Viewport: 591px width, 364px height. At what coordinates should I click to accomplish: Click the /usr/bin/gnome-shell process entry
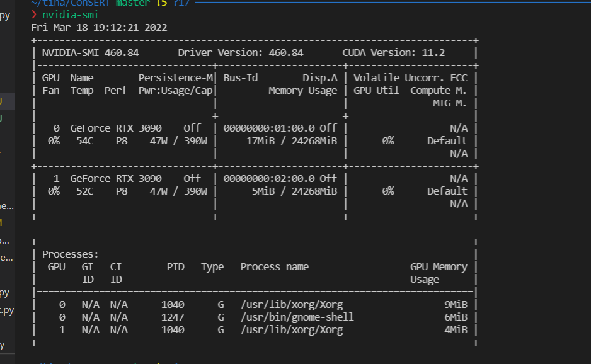click(296, 317)
